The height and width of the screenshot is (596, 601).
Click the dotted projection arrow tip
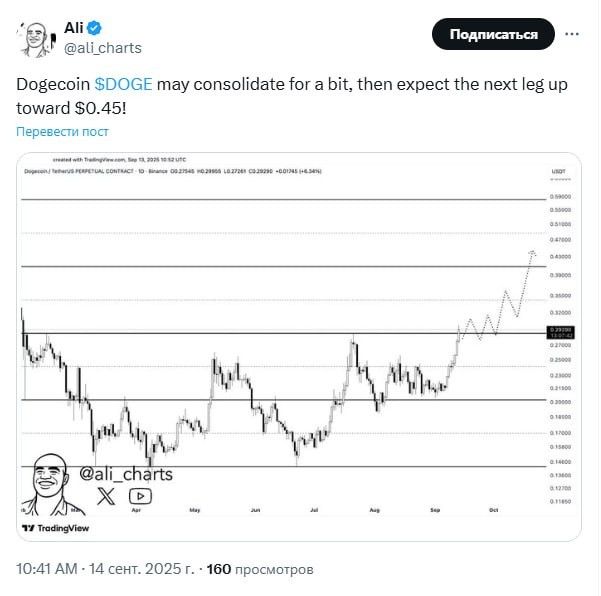[x=533, y=252]
